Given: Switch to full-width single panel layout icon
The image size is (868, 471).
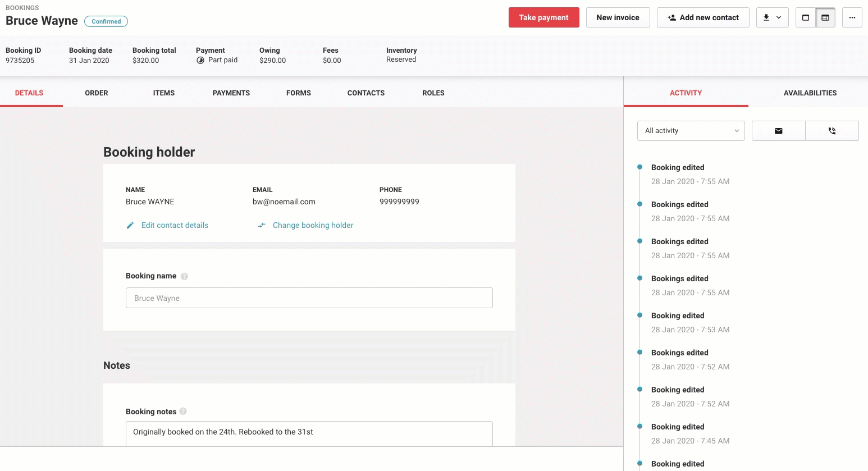Looking at the screenshot, I should pos(806,17).
